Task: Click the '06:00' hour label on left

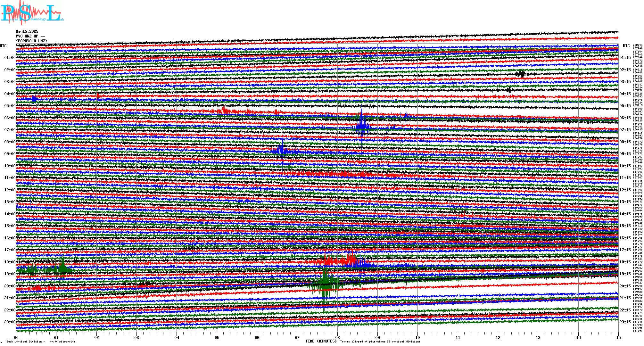Action: pos(10,118)
